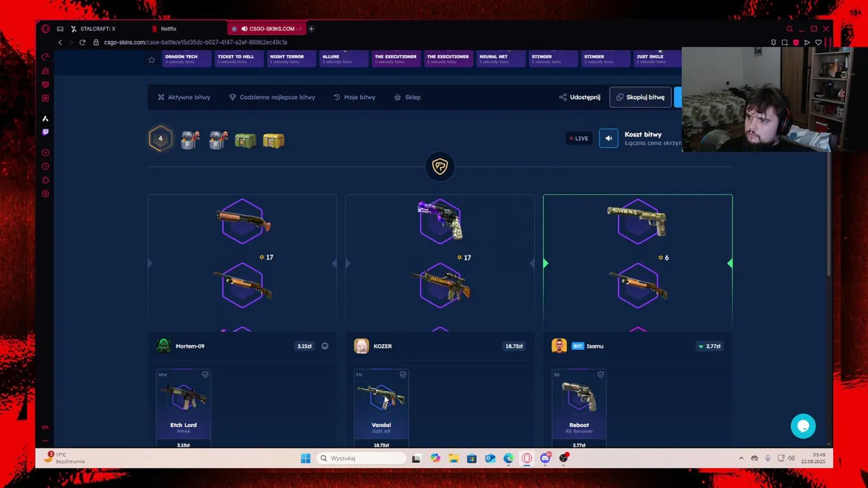
Task: Open the Vandal Galil AR item card
Action: point(381,409)
